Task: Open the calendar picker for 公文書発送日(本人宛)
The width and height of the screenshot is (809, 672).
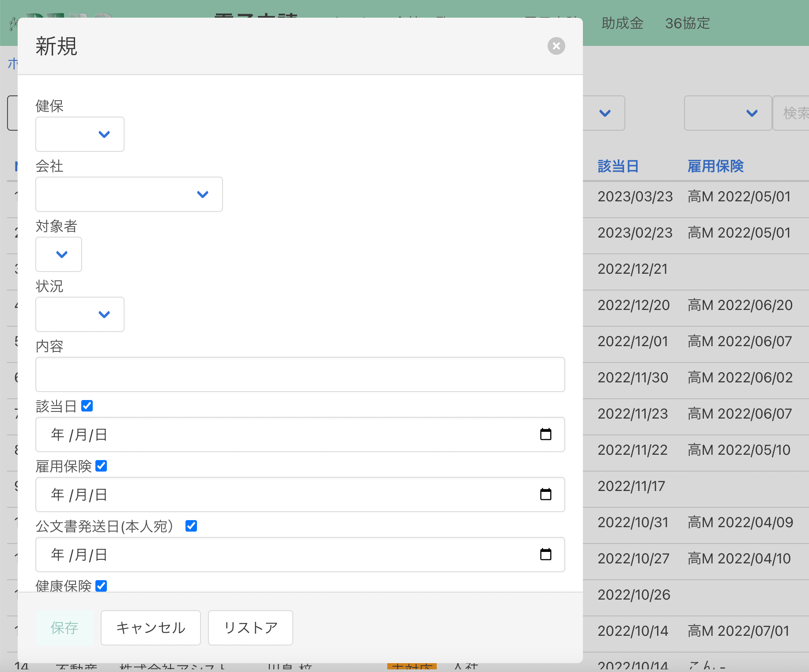Action: (546, 555)
